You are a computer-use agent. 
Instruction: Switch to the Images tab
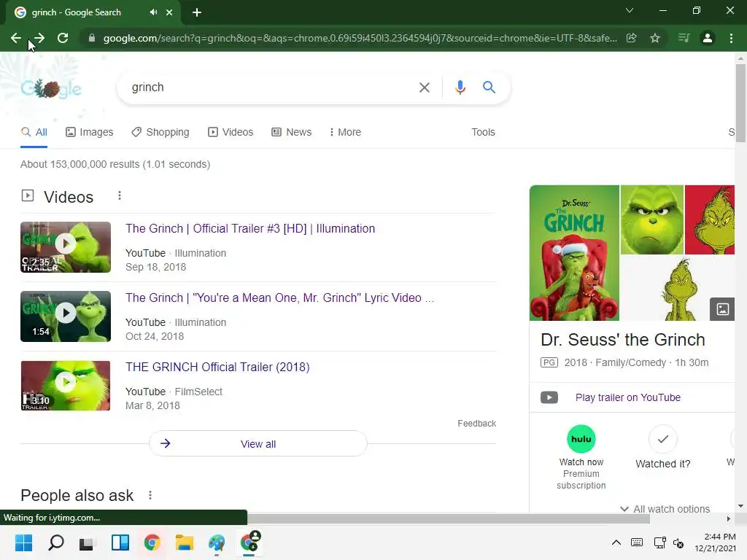pyautogui.click(x=90, y=133)
